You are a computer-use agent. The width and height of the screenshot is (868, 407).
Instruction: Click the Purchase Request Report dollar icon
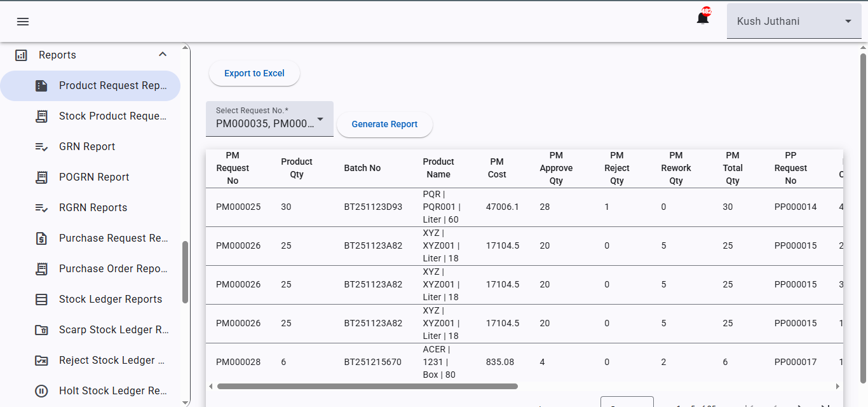coord(41,238)
